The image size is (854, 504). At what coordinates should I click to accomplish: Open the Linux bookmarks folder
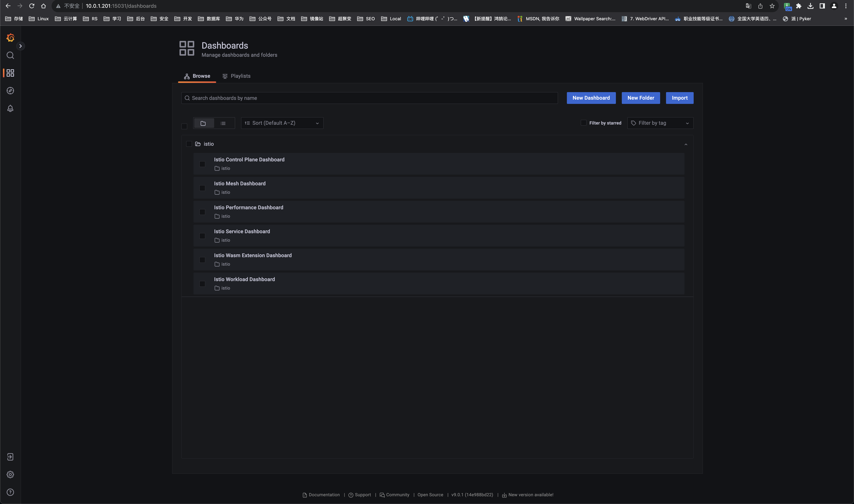[39, 19]
